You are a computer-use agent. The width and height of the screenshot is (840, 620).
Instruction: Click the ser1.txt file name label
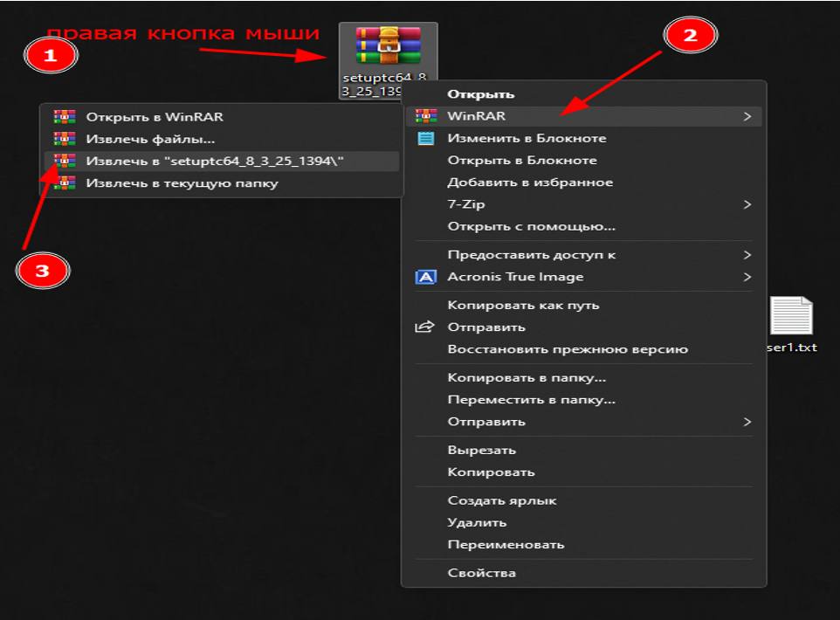(x=792, y=348)
